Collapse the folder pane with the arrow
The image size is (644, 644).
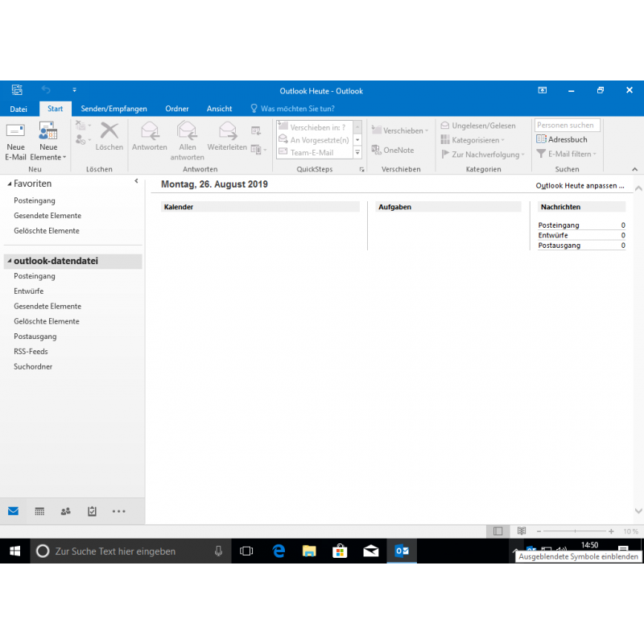click(136, 182)
